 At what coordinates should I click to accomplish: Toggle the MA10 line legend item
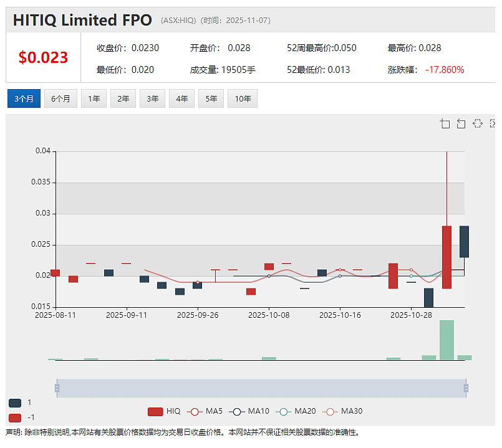249,411
